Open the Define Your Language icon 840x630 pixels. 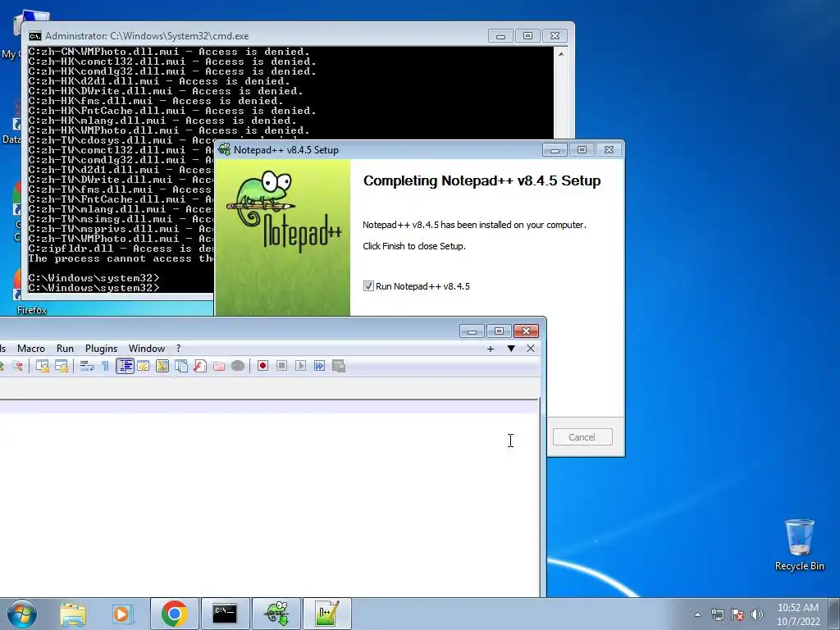click(143, 366)
